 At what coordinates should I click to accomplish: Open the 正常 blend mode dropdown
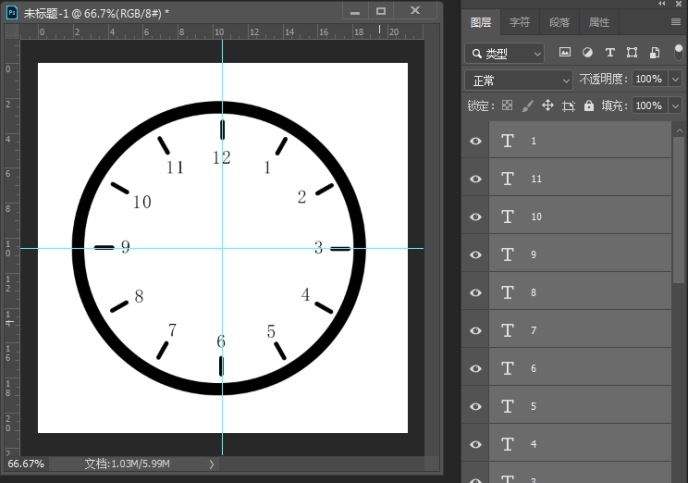point(518,79)
